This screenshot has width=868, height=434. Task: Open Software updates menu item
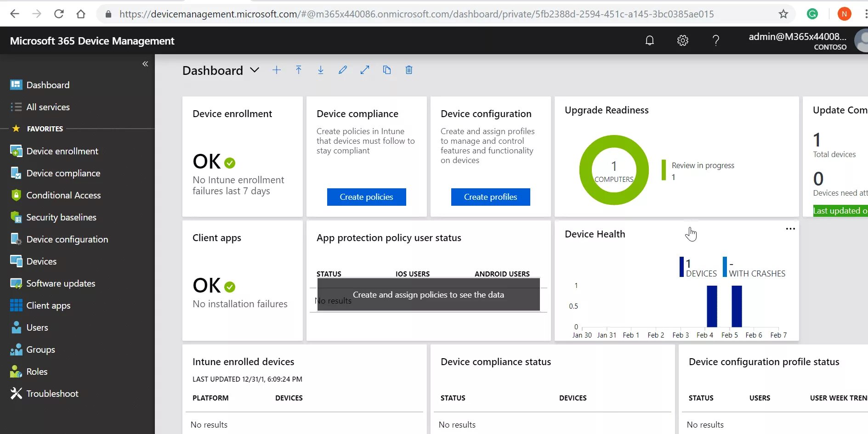[x=61, y=283]
